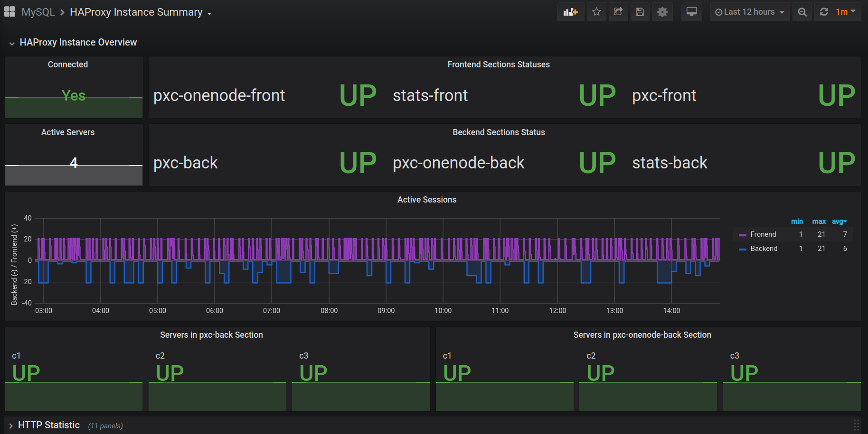Image resolution: width=868 pixels, height=434 pixels.
Task: Toggle Fronend series in legend
Action: point(763,234)
